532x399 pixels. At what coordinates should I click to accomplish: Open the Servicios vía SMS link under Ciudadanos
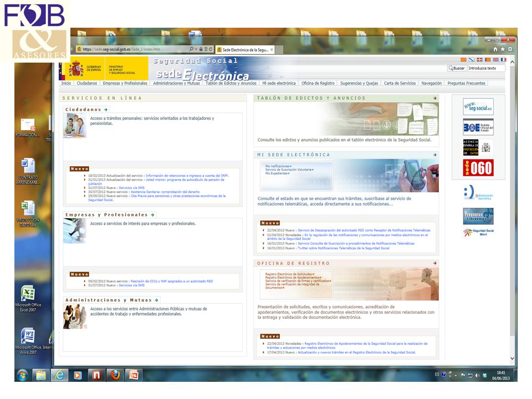pos(132,188)
